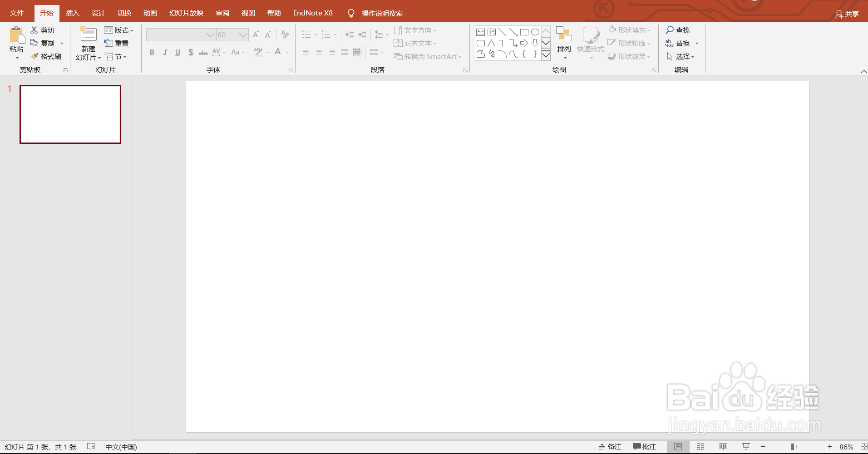The width and height of the screenshot is (868, 454).
Task: Click the 86% zoom level
Action: 846,447
